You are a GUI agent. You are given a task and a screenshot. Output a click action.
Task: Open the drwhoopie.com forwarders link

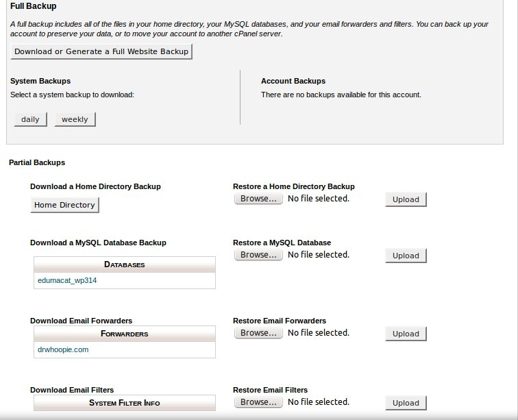62,349
